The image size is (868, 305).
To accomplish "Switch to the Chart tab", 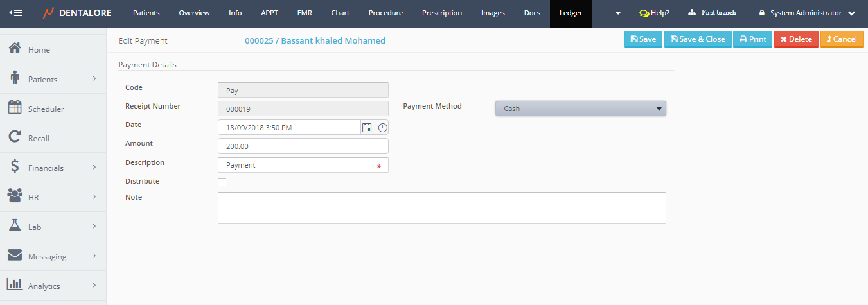I will click(340, 13).
